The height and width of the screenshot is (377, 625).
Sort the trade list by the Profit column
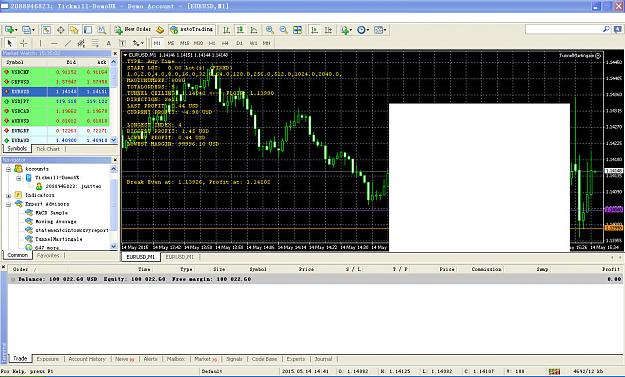[611, 269]
